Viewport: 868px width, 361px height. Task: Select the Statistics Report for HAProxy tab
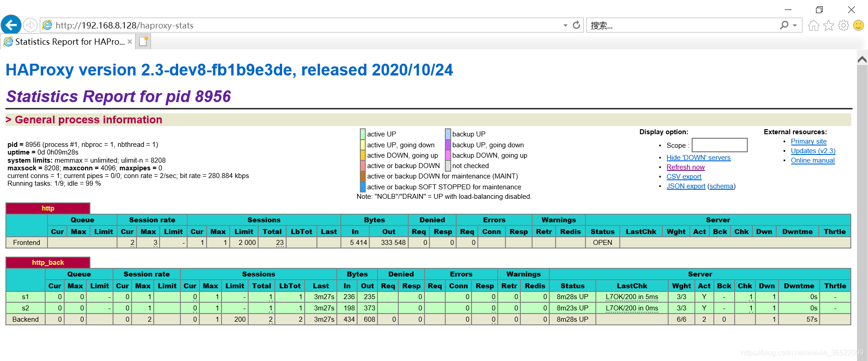pyautogui.click(x=68, y=42)
